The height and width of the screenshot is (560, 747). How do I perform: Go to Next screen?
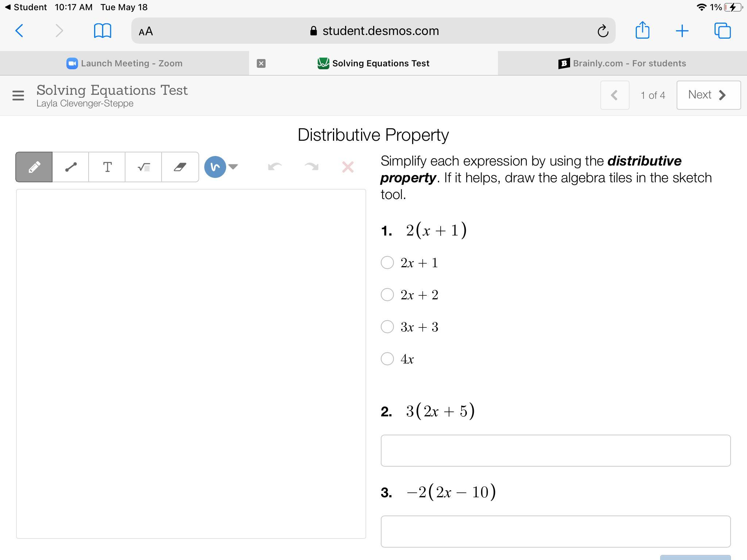[x=708, y=95]
